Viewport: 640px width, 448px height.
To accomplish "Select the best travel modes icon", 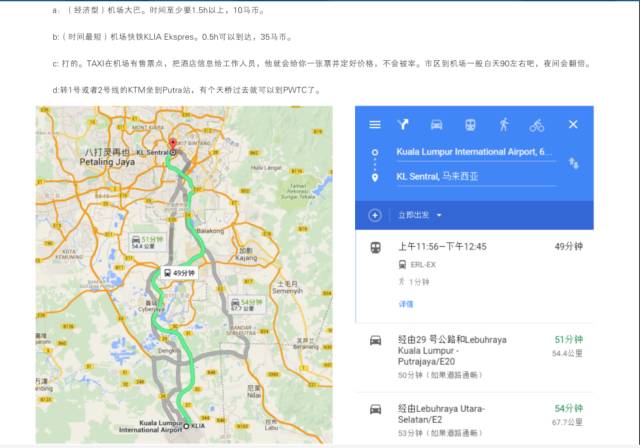I will click(x=403, y=124).
